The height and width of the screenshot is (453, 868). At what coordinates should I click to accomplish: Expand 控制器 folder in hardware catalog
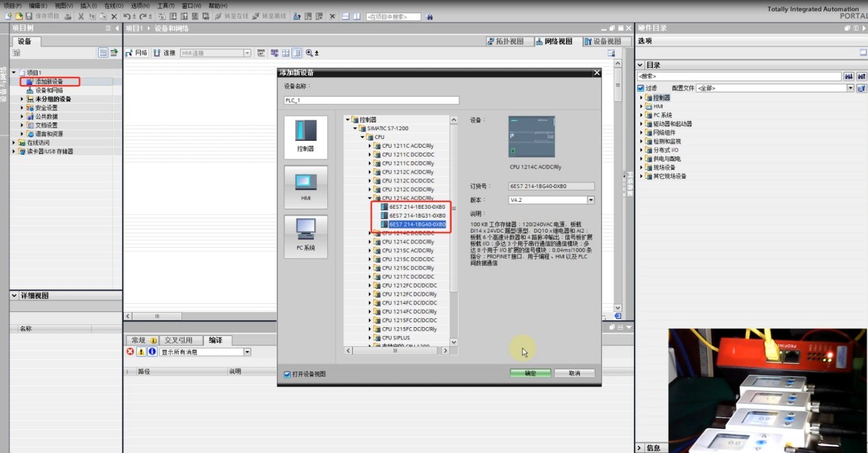click(x=641, y=98)
